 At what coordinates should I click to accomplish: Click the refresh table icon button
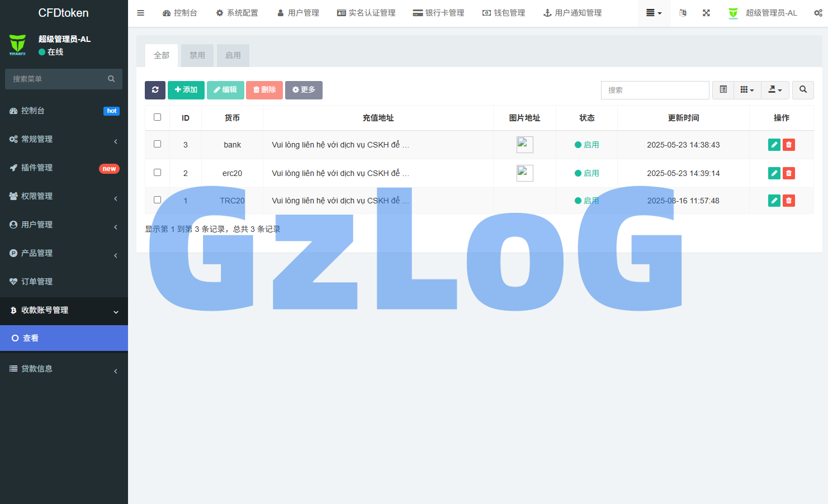click(155, 90)
